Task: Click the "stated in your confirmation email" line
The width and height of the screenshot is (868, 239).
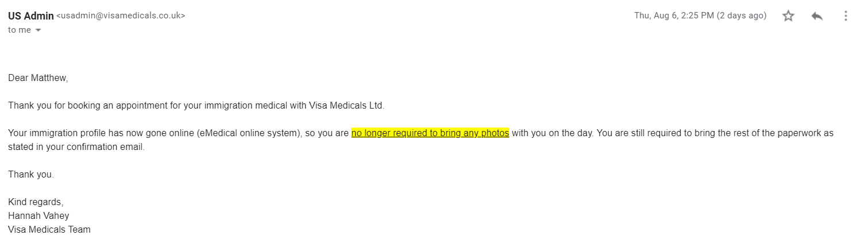Action: [76, 147]
